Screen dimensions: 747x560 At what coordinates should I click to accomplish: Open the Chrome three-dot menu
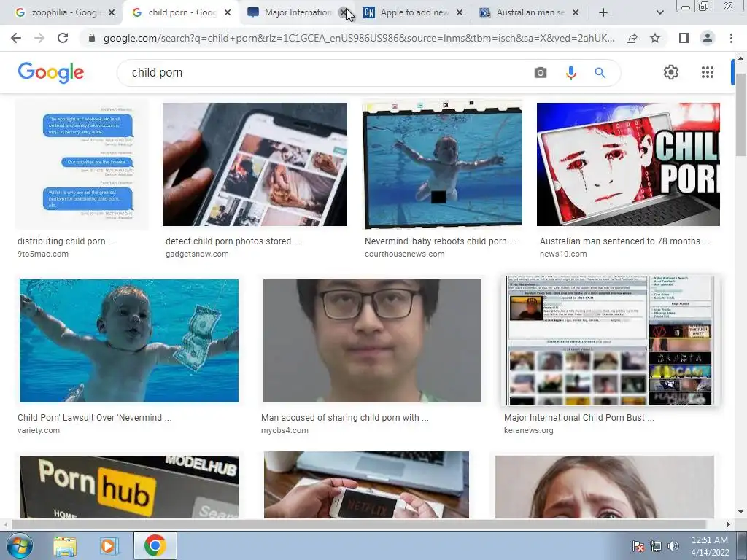(x=731, y=38)
